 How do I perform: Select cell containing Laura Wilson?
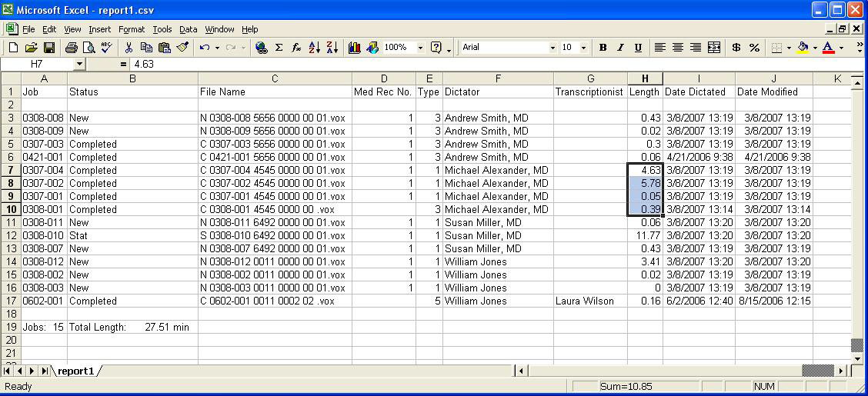(x=591, y=301)
